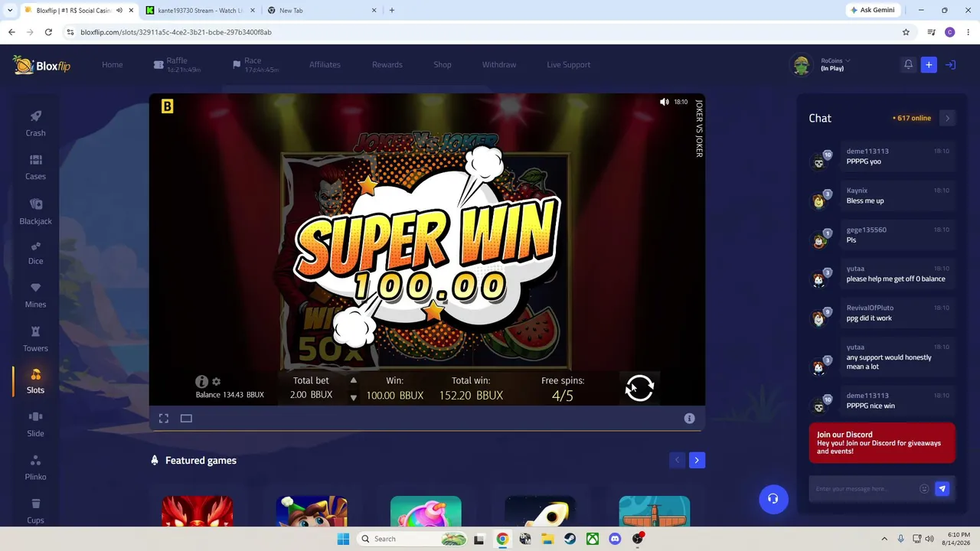The image size is (980, 551).
Task: Open a new browser tab
Action: [x=392, y=11]
